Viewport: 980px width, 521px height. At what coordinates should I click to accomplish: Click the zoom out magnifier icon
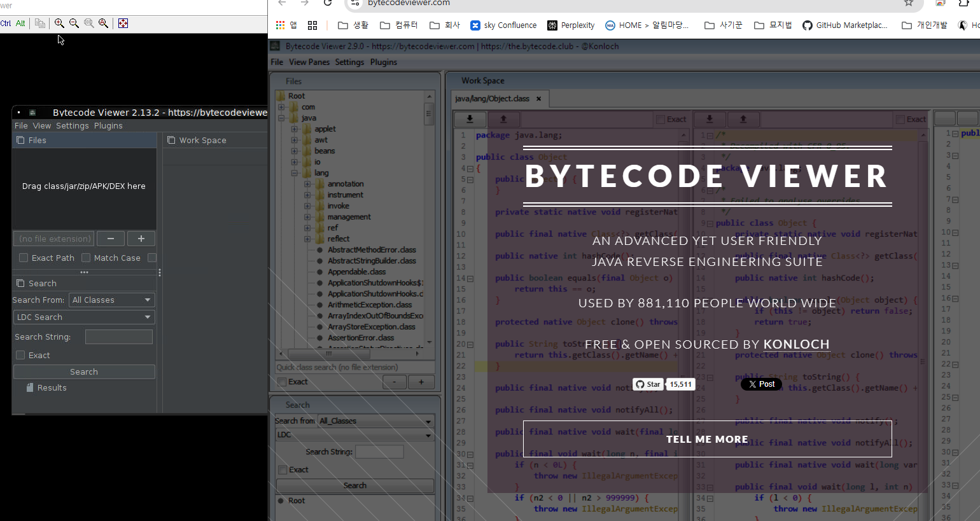tap(74, 23)
